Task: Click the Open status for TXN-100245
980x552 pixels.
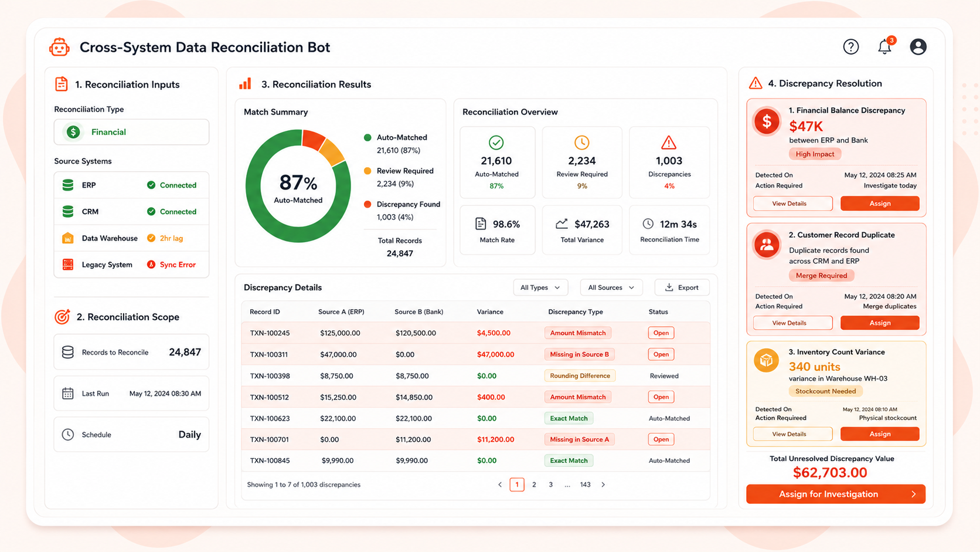Action: (661, 333)
